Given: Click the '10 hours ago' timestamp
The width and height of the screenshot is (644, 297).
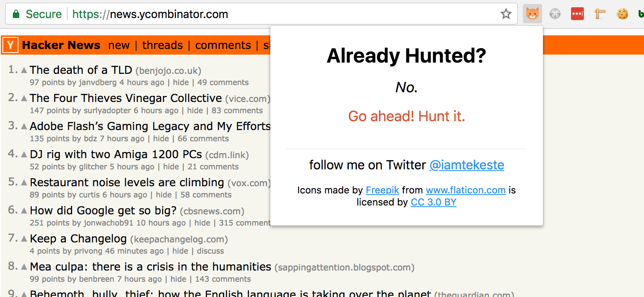Looking at the screenshot, I should [161, 223].
